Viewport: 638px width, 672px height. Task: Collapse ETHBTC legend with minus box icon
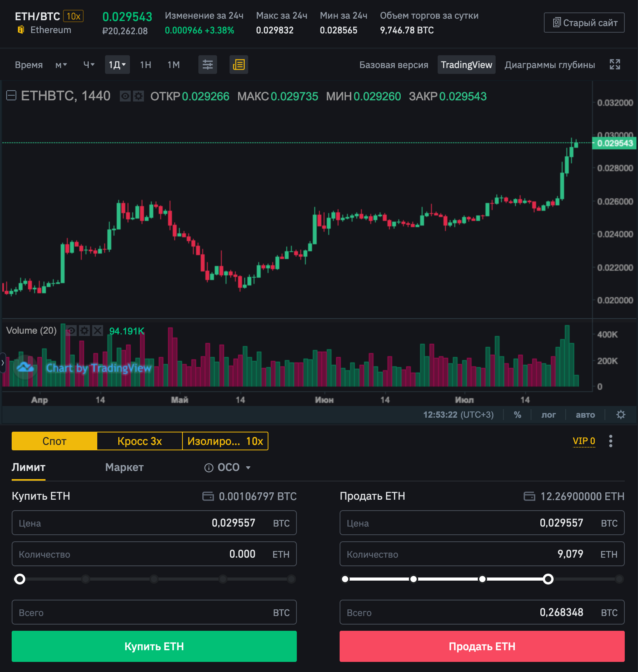click(11, 95)
